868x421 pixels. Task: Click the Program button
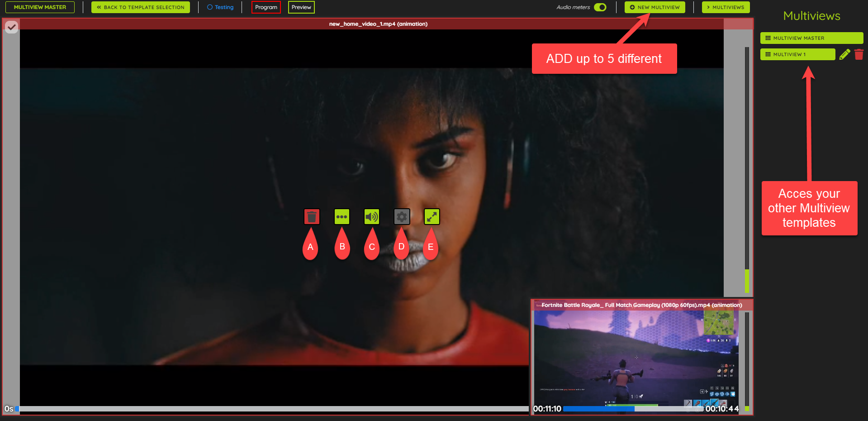[x=266, y=7]
